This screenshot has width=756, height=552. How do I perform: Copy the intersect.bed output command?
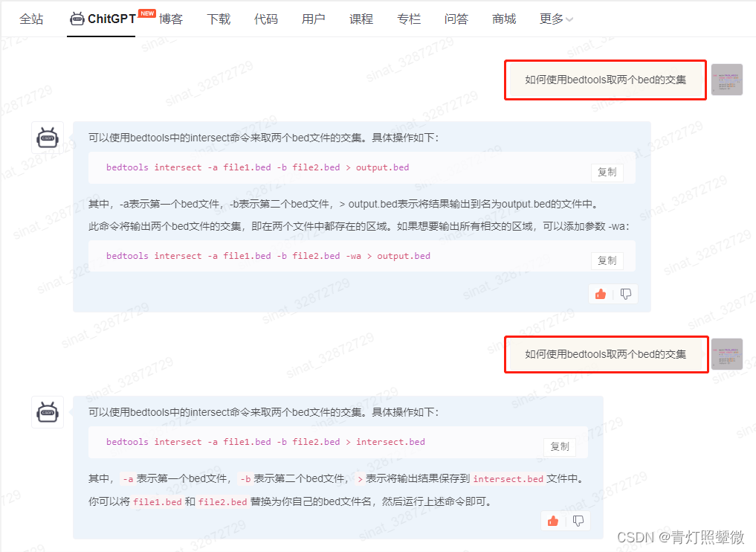pyautogui.click(x=559, y=446)
